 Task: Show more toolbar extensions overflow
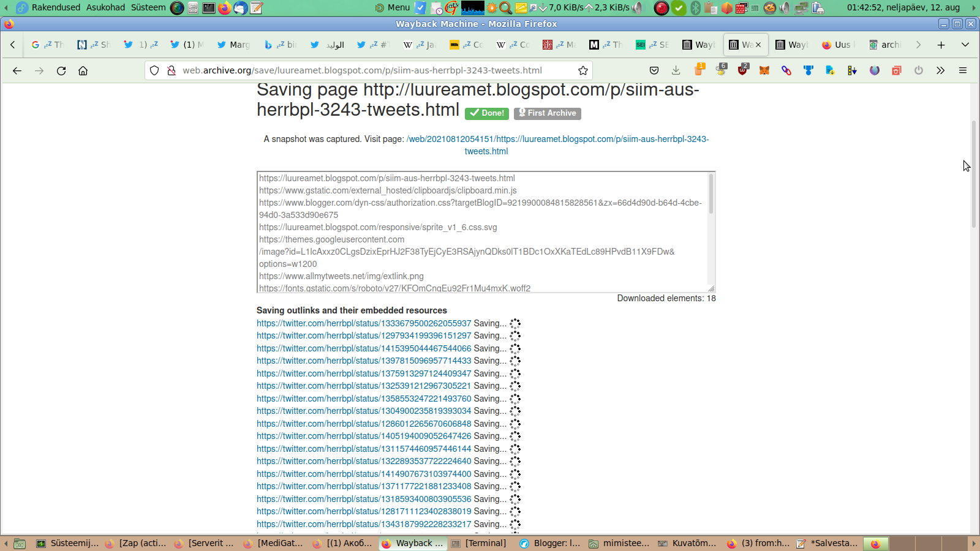[941, 70]
